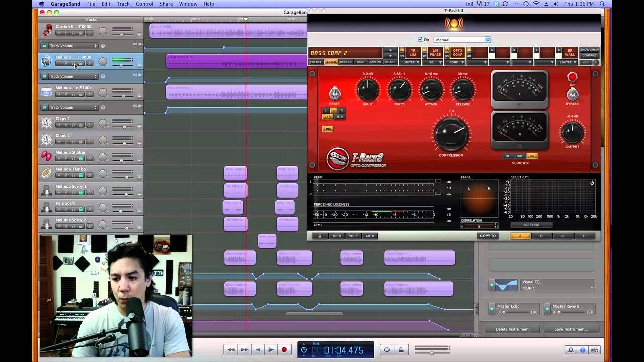Switch VU-meter to OUT mode
The width and height of the screenshot is (644, 362).
point(520,156)
